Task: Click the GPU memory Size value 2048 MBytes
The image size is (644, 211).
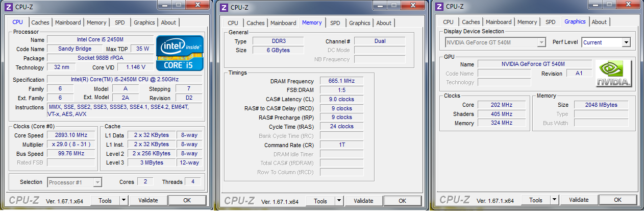Action: [x=602, y=105]
